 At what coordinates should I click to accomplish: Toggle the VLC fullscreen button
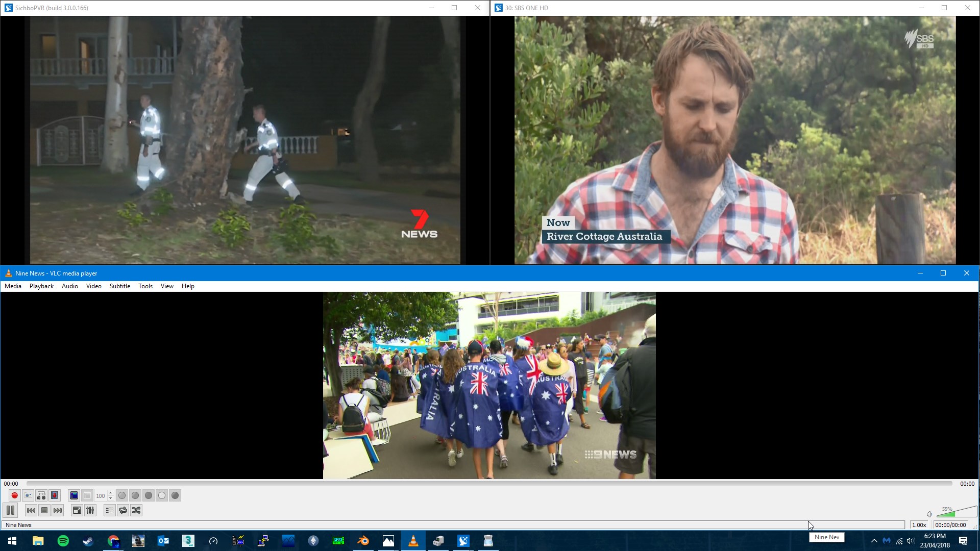tap(77, 510)
